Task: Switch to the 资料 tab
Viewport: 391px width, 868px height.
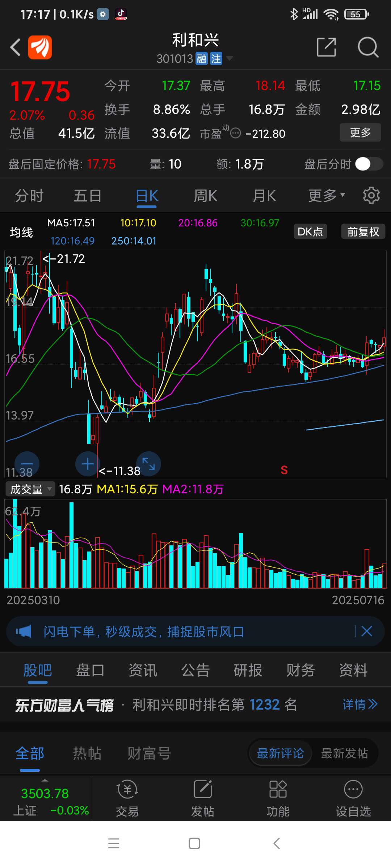Action: pyautogui.click(x=353, y=670)
